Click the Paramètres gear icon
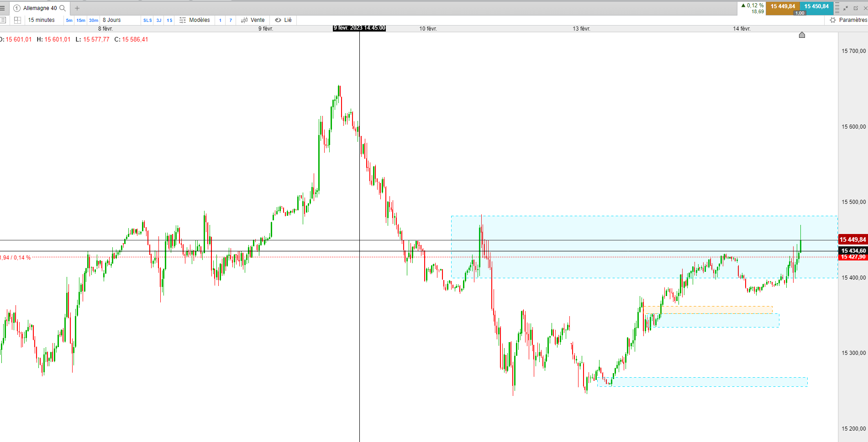This screenshot has height=442, width=868. pyautogui.click(x=833, y=20)
